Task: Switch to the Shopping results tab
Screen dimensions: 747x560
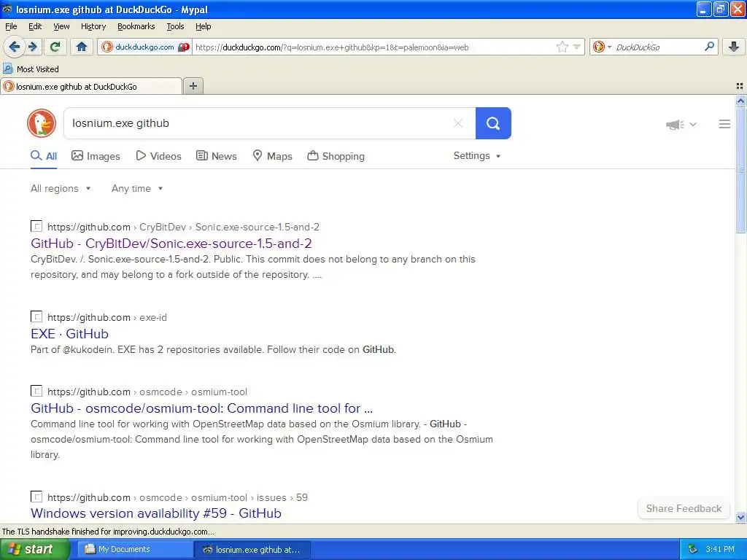Action: click(336, 156)
